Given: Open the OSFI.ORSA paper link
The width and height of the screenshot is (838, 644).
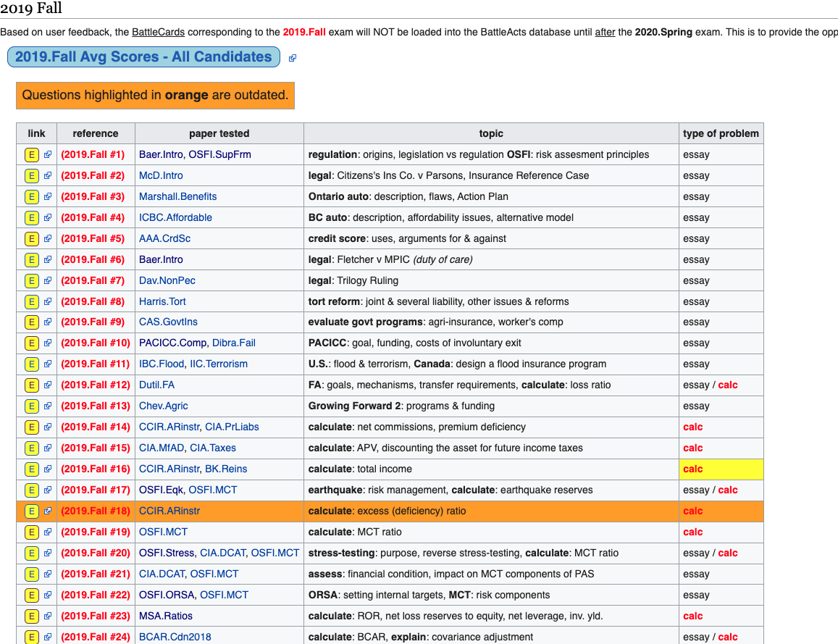Looking at the screenshot, I should point(167,595).
